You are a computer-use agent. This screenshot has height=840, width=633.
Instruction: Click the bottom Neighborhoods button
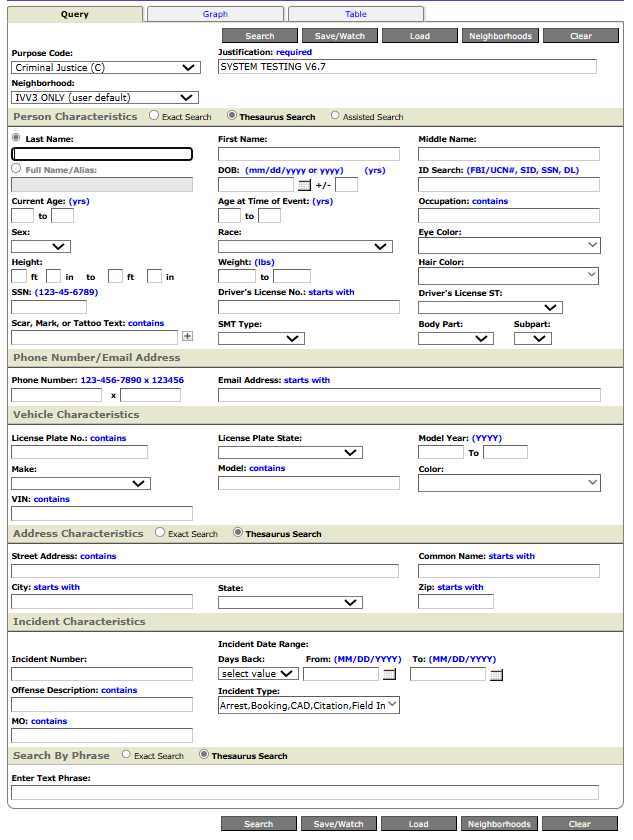click(x=498, y=824)
